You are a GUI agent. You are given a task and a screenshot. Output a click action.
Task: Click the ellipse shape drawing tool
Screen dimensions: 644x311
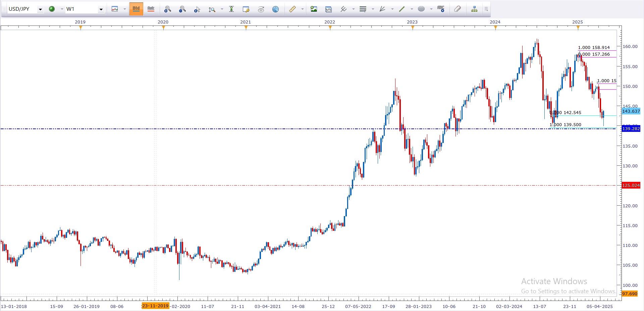(x=421, y=9)
